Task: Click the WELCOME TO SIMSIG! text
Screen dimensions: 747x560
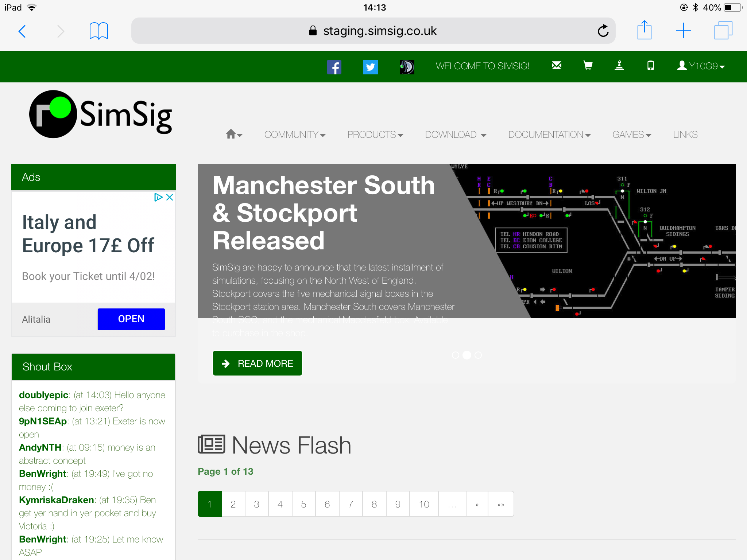Action: (x=483, y=66)
